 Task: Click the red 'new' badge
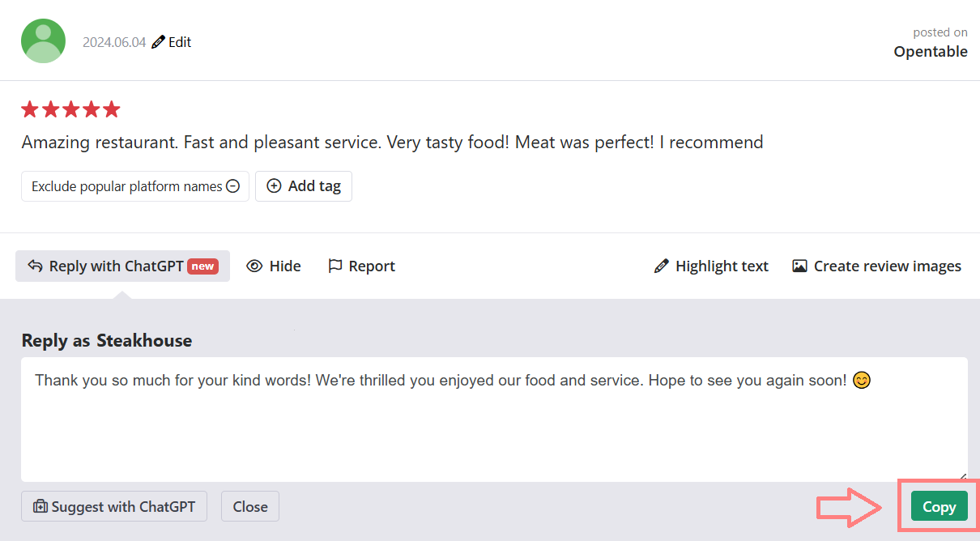click(x=202, y=266)
